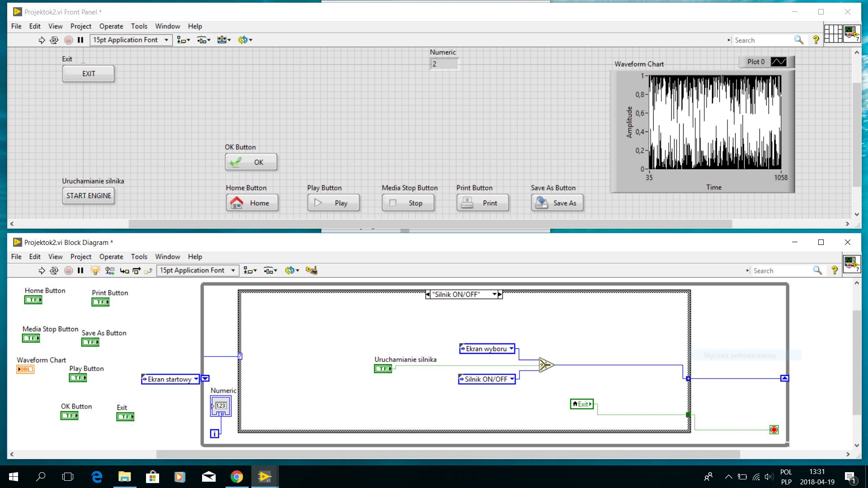Select the Media Stop Button terminal
The height and width of the screenshot is (488, 868).
tap(31, 338)
